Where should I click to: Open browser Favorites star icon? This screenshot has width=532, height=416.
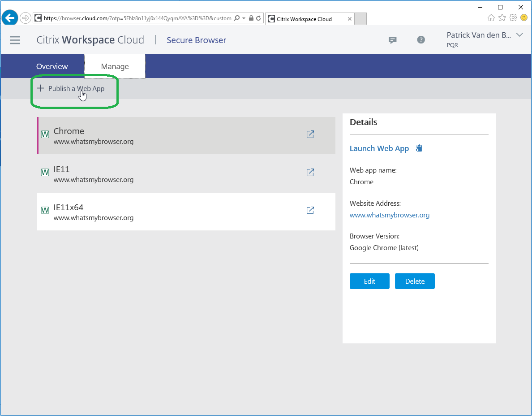tap(502, 17)
